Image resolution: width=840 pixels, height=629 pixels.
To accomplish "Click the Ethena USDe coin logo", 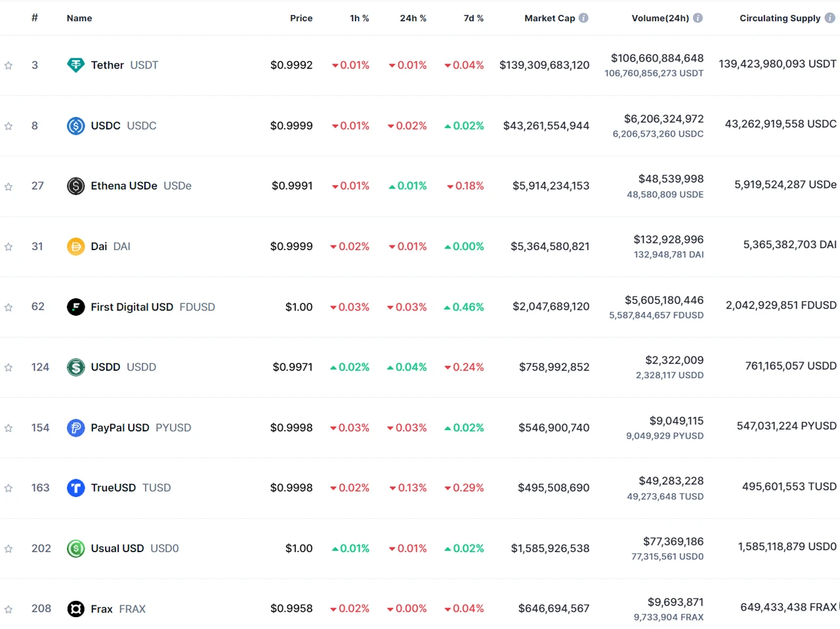I will [76, 186].
